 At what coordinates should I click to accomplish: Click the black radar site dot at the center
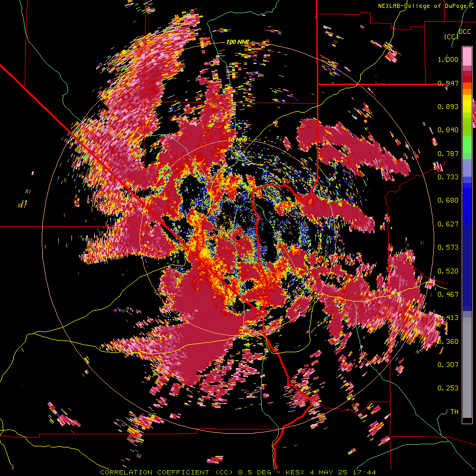tap(238, 237)
